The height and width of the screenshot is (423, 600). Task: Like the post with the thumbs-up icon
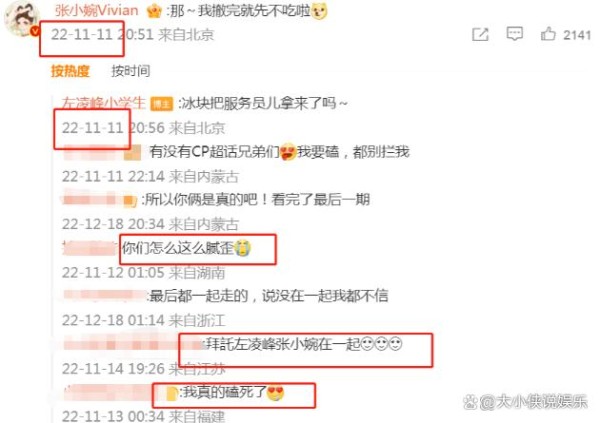(x=548, y=34)
